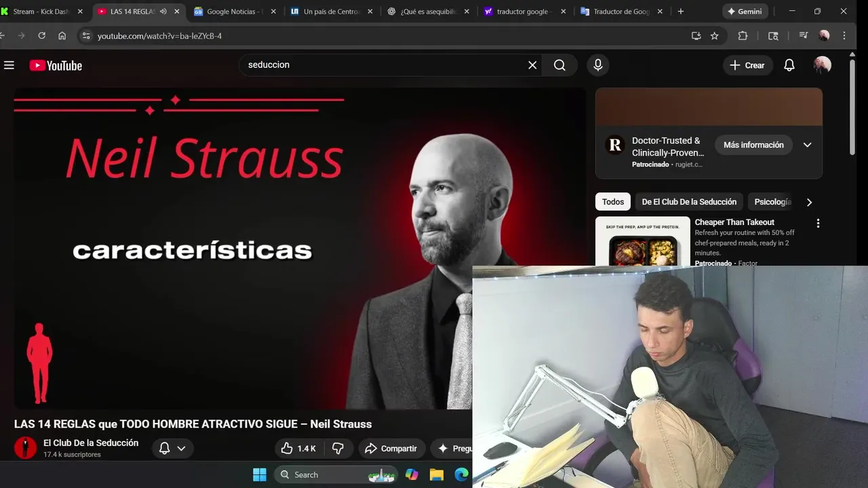
Task: Open Gemini in Chrome button
Action: [745, 12]
